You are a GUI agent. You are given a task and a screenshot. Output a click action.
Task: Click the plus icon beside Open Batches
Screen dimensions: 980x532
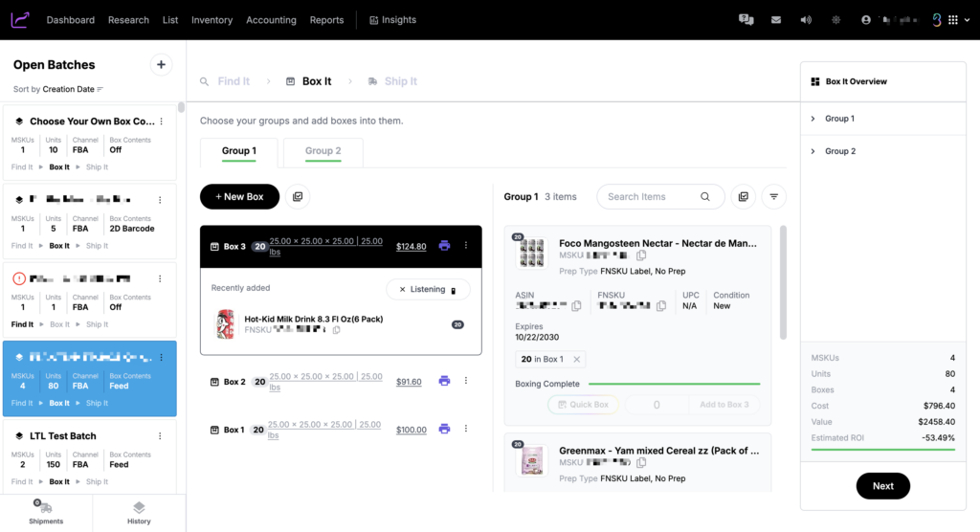click(161, 65)
